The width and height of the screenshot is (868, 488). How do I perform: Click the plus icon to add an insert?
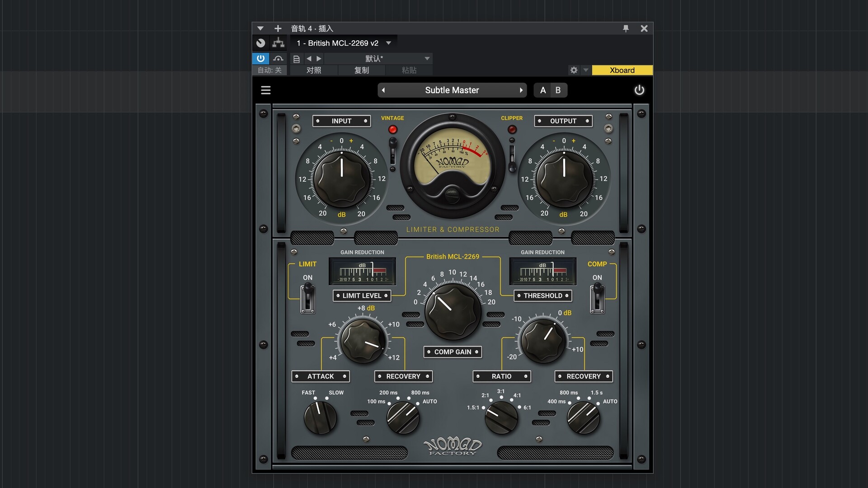[278, 28]
